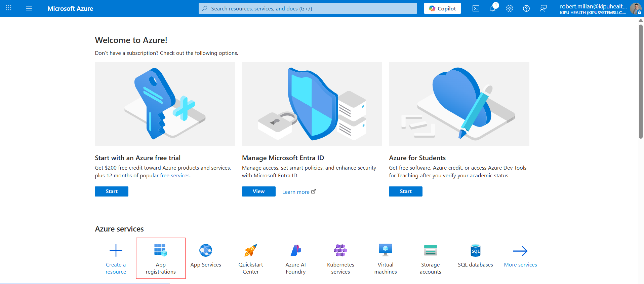Image resolution: width=644 pixels, height=284 pixels.
Task: Click the Copilot button
Action: pos(442,8)
